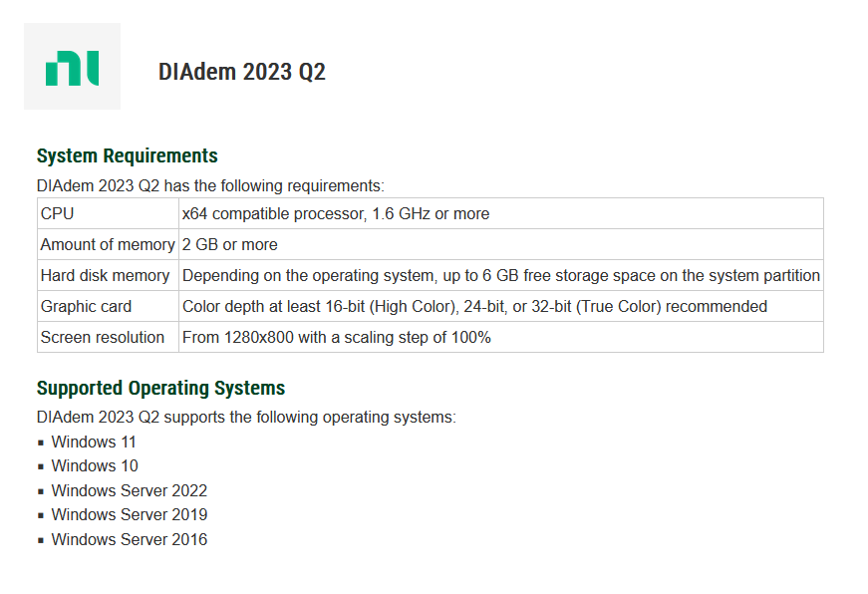The height and width of the screenshot is (594, 868).
Task: Click the Windows Server 2022 entry
Action: click(x=130, y=490)
